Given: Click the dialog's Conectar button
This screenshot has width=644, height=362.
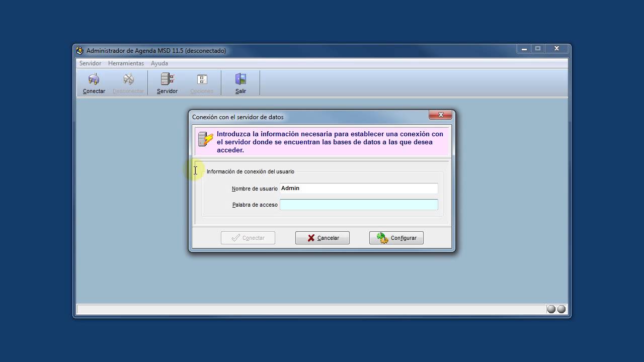Looking at the screenshot, I should 248,238.
